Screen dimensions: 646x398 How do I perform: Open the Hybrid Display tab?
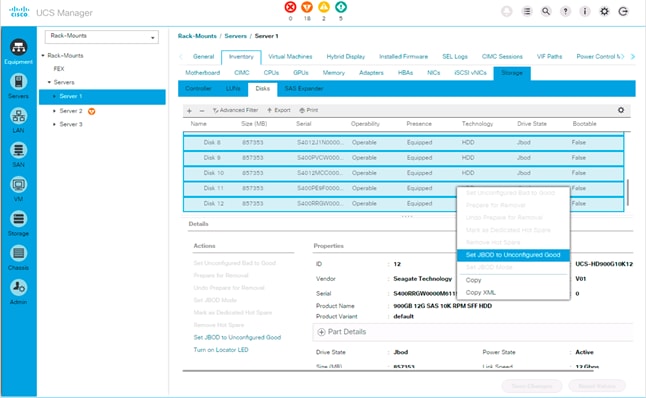click(346, 57)
